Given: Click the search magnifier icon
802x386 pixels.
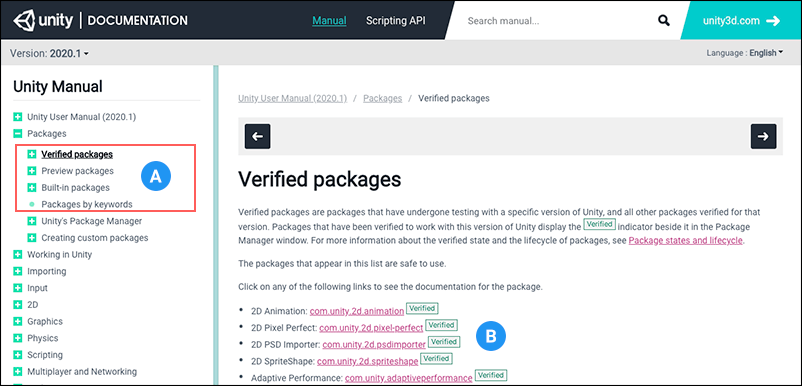Looking at the screenshot, I should [663, 21].
